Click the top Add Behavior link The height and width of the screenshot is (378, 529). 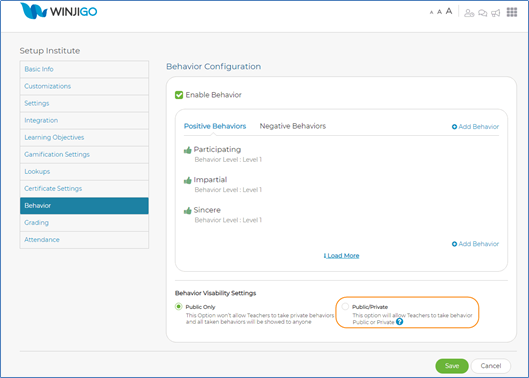475,127
